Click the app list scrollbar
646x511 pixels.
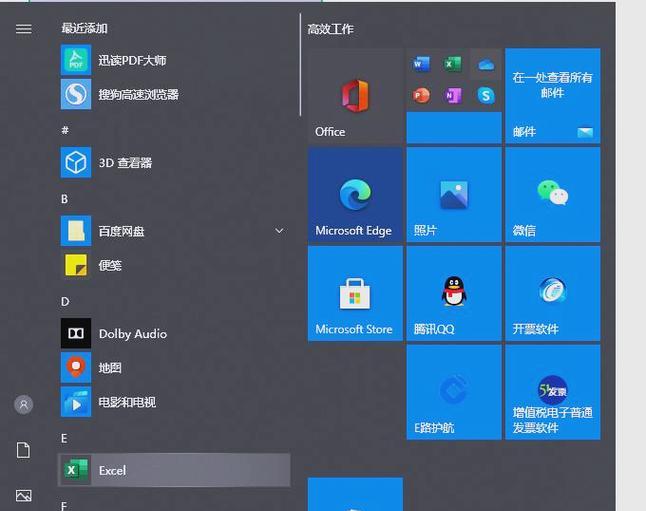click(301, 65)
